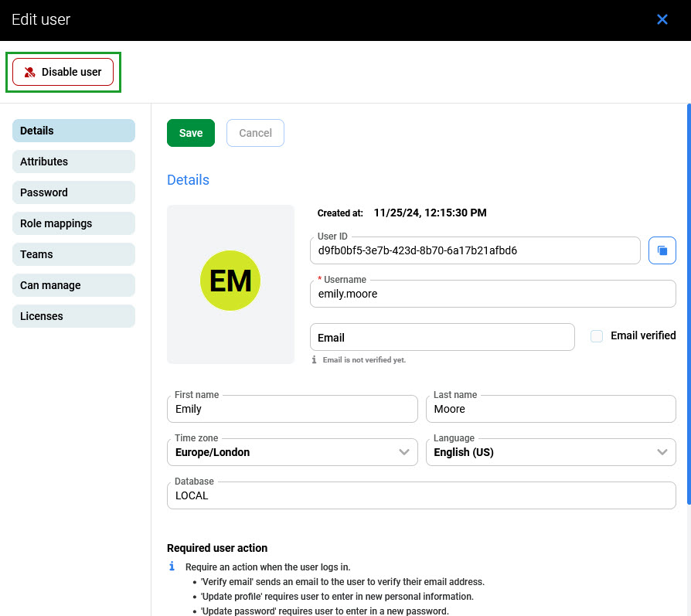Screen dimensions: 691x616
Task: Click the EM avatar image
Action: (230, 281)
